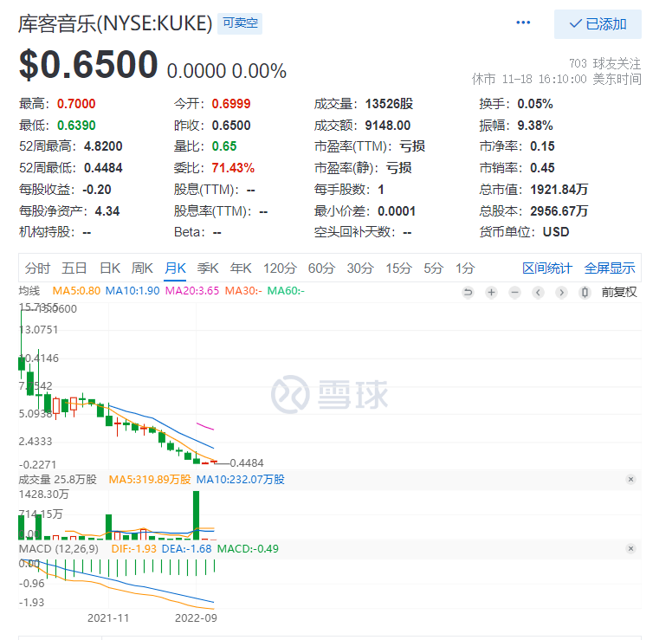Close the volume (成交量) indicator panel
Viewport: 672px width, 640px height.
[x=630, y=479]
